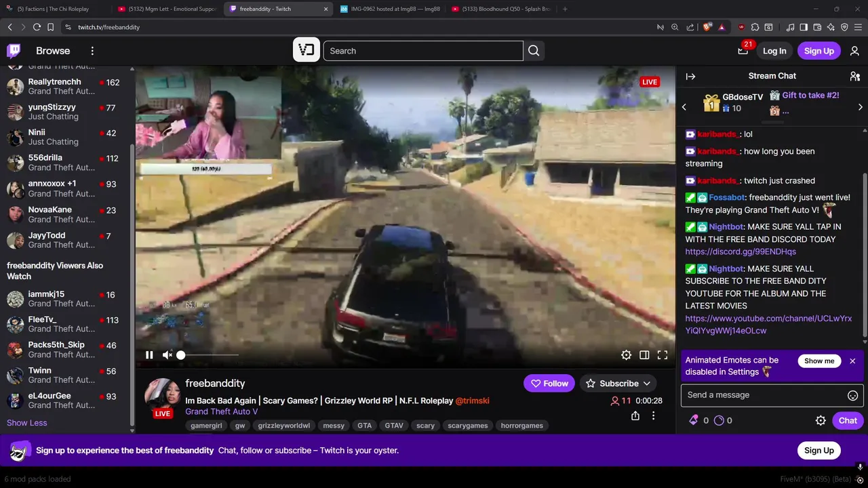Adjust the player volume slider
This screenshot has height=488, width=868.
click(x=208, y=355)
